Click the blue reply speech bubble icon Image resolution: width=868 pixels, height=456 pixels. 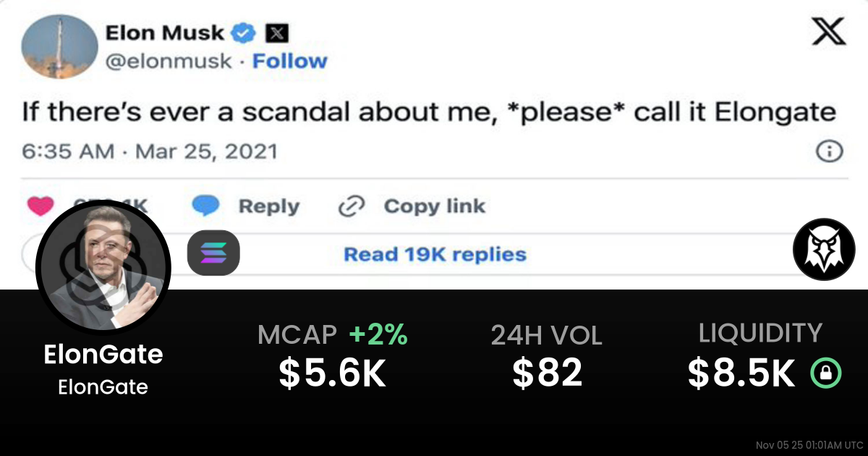pyautogui.click(x=205, y=206)
